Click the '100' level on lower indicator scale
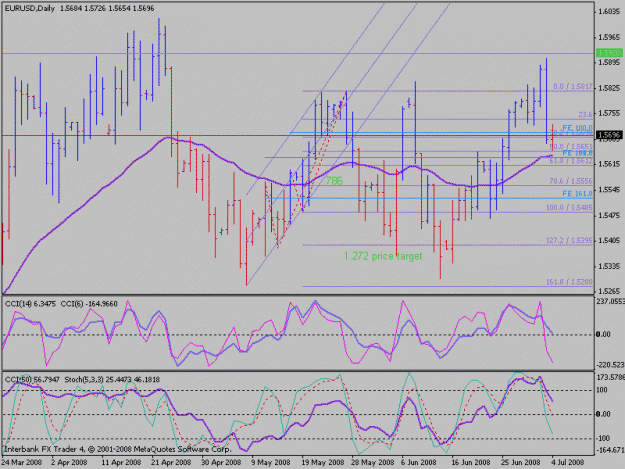The height and width of the screenshot is (469, 625). 603,390
